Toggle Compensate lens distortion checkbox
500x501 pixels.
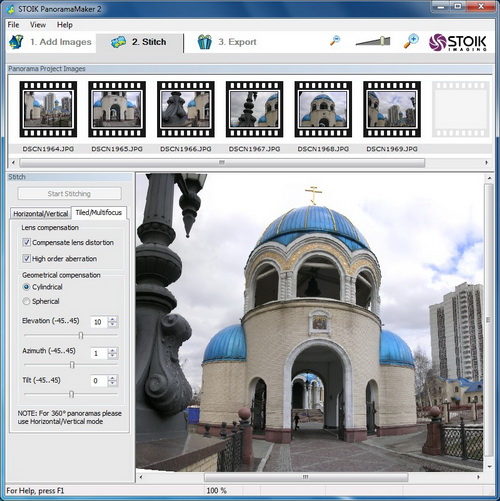coord(27,242)
